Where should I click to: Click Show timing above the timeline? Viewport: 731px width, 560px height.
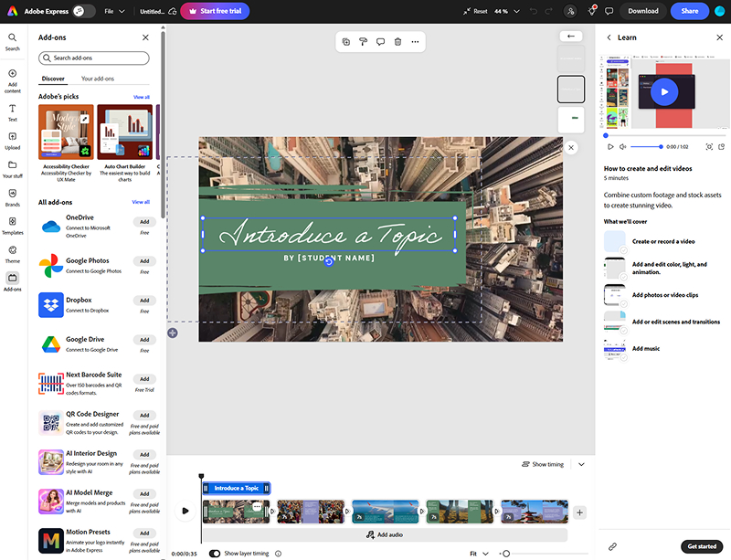[x=543, y=464]
